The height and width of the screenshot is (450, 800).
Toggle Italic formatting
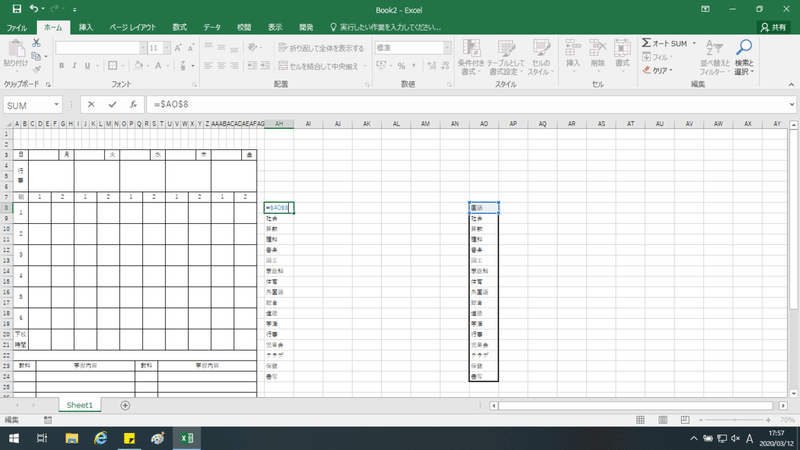[x=74, y=65]
